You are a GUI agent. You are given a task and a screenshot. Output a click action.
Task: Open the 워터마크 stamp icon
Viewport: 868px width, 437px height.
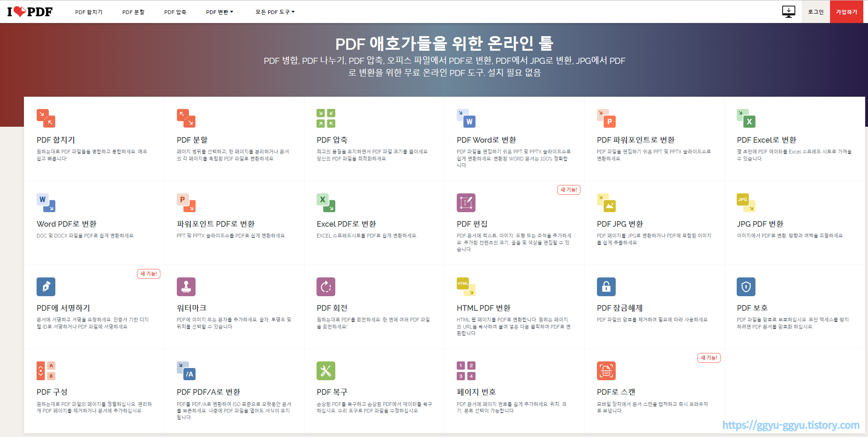pyautogui.click(x=186, y=286)
